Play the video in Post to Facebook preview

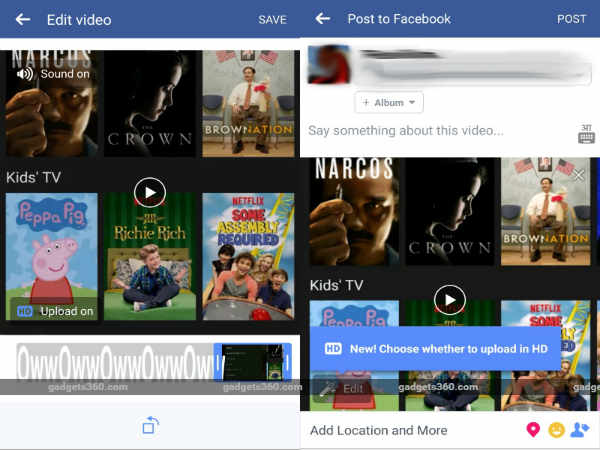coord(450,300)
